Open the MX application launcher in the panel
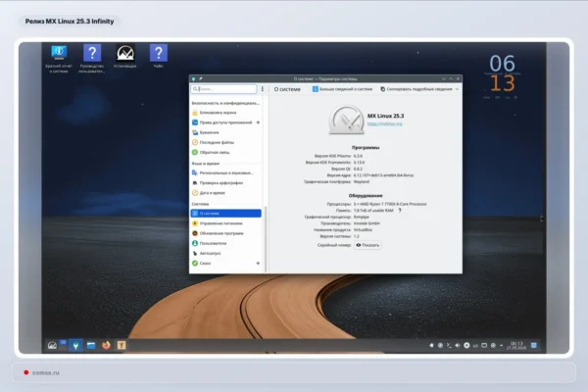The width and height of the screenshot is (588, 392). click(x=52, y=345)
